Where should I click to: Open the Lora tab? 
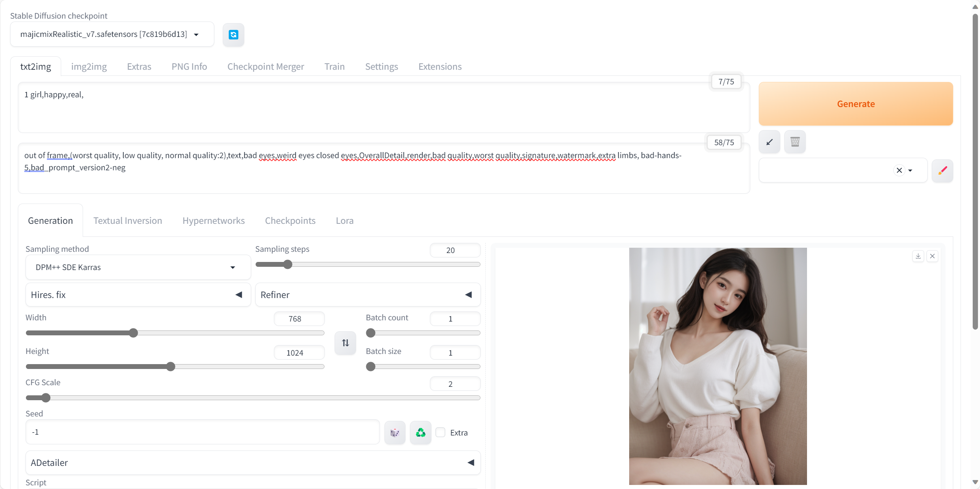345,221
